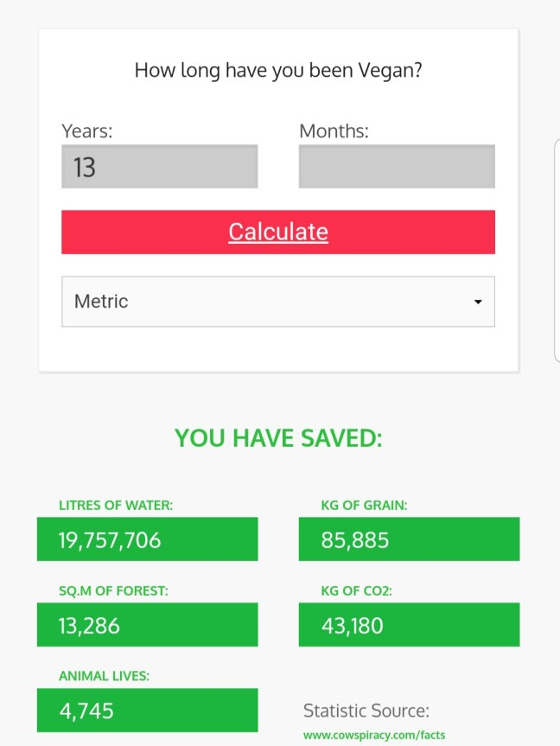The image size is (560, 746).
Task: Focus the empty Months input field
Action: pyautogui.click(x=397, y=166)
